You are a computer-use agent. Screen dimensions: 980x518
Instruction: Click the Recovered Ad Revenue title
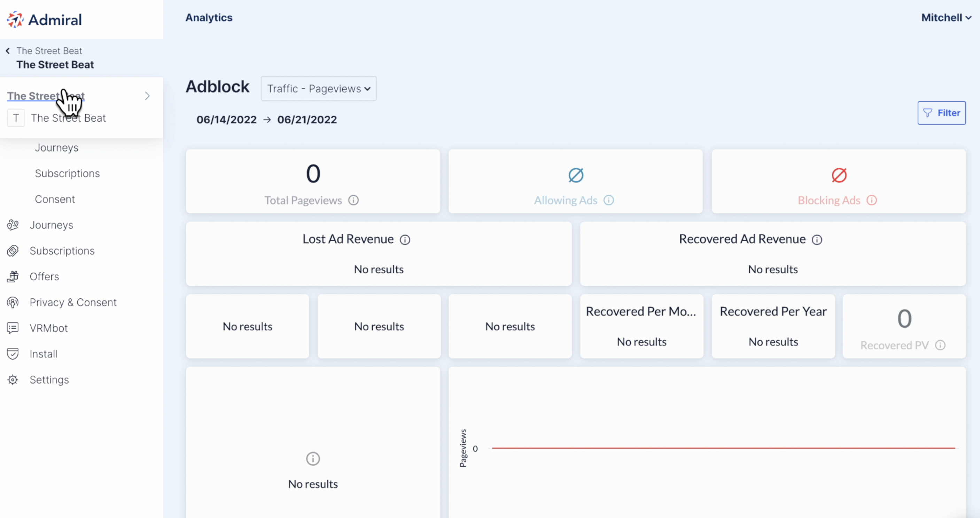coord(742,239)
